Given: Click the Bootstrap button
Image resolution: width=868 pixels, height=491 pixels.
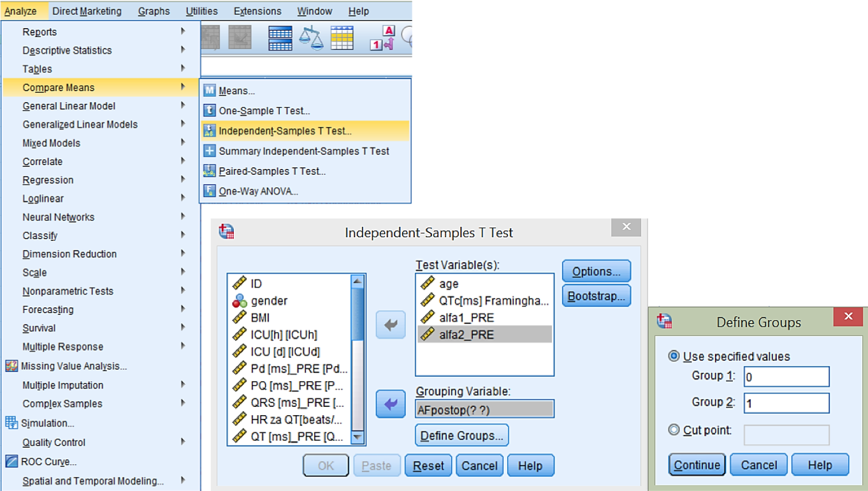Looking at the screenshot, I should point(596,297).
